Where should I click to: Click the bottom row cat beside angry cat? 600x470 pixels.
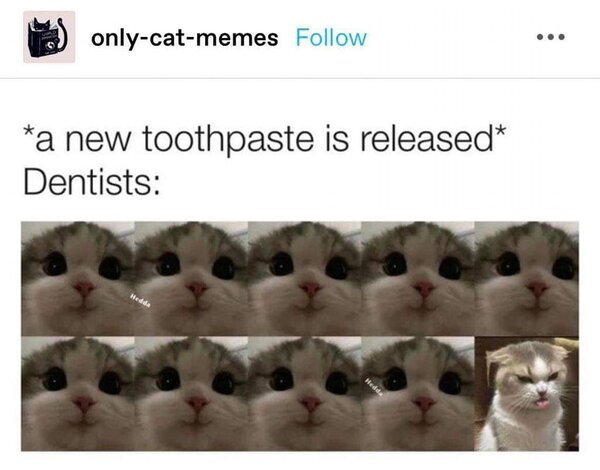pyautogui.click(x=418, y=394)
